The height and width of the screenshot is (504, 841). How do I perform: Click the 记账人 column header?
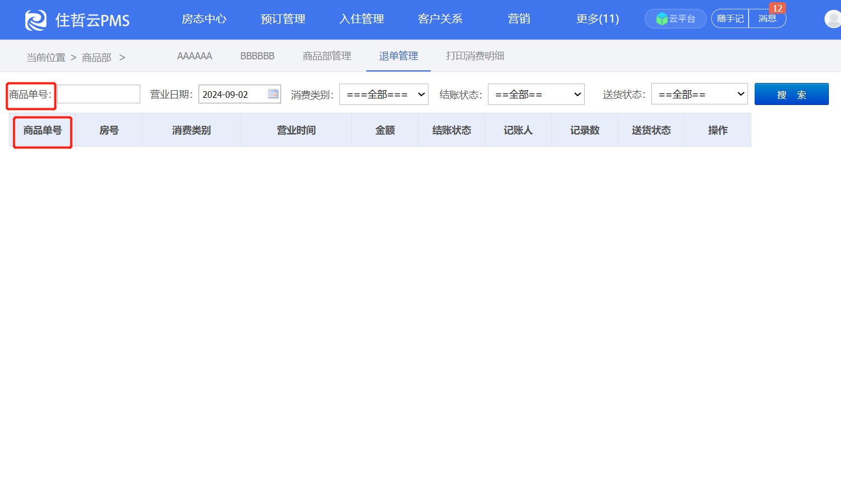[x=518, y=130]
